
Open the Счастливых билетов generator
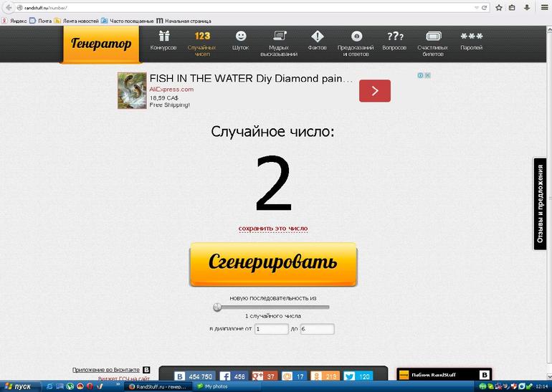[x=433, y=37]
